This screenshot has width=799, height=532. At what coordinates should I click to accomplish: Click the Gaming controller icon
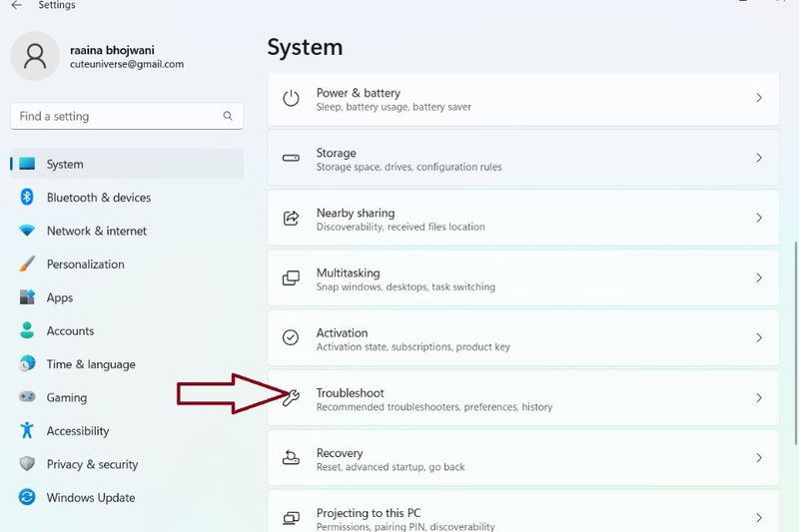coord(27,396)
